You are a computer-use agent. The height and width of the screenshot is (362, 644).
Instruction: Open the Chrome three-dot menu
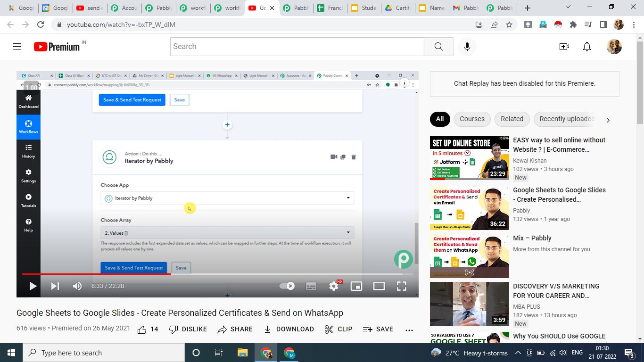coord(634,25)
